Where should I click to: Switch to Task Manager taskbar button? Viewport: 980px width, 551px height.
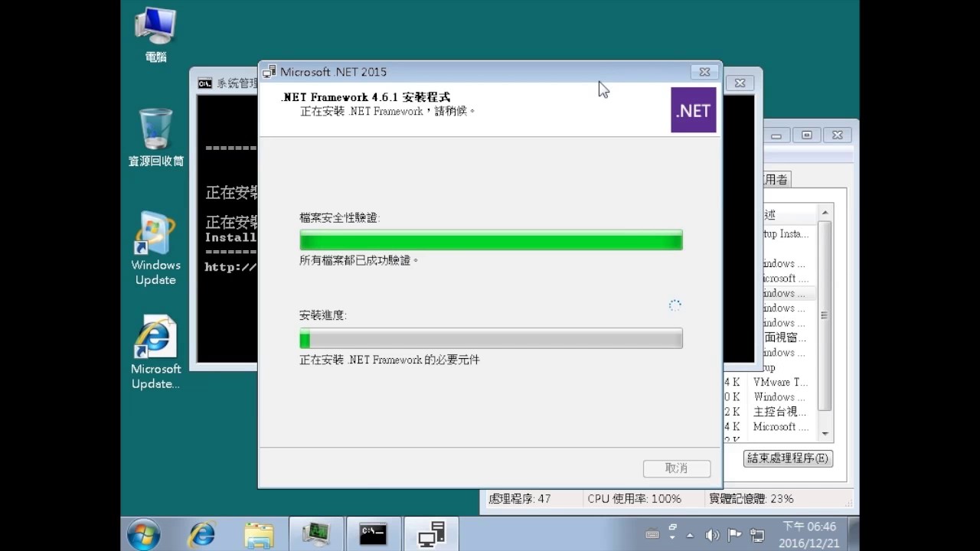pyautogui.click(x=316, y=534)
